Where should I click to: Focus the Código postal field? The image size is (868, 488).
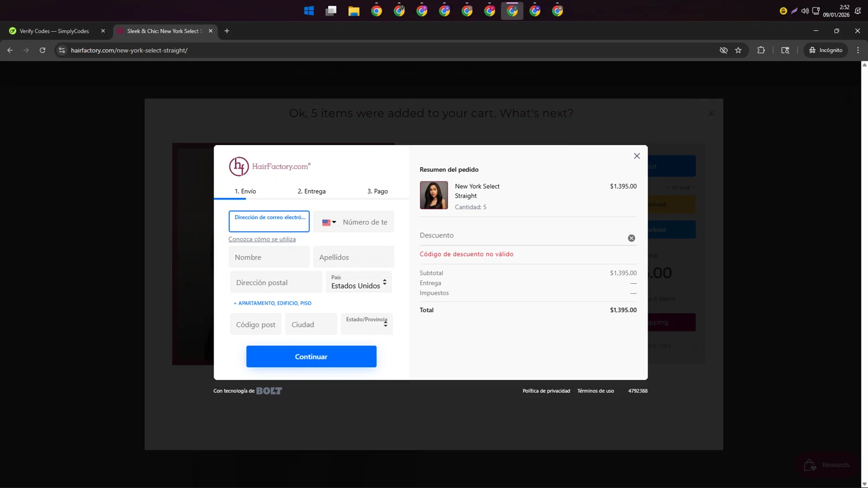click(256, 324)
